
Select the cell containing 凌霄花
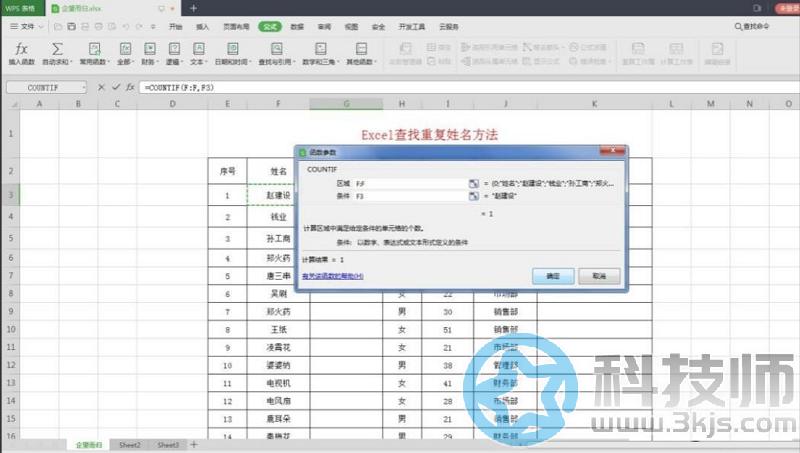(x=278, y=347)
